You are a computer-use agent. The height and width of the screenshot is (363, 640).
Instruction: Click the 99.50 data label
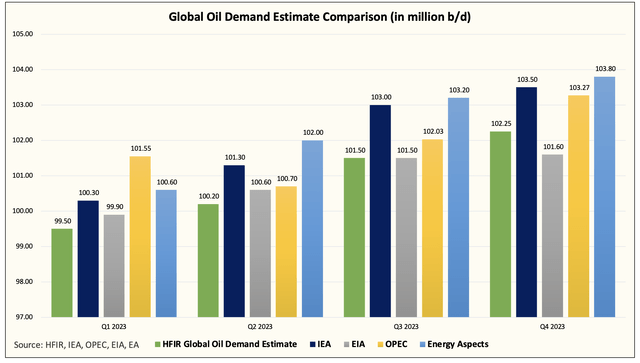62,221
